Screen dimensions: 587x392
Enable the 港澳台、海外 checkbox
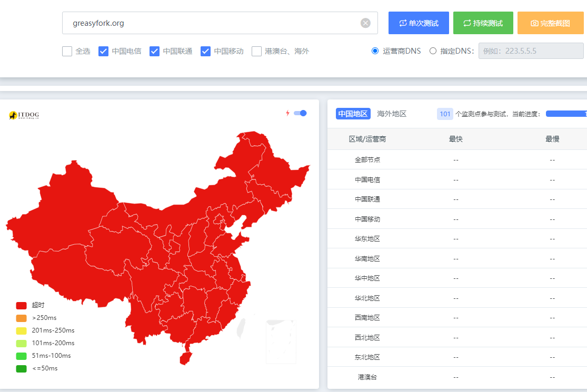(257, 51)
